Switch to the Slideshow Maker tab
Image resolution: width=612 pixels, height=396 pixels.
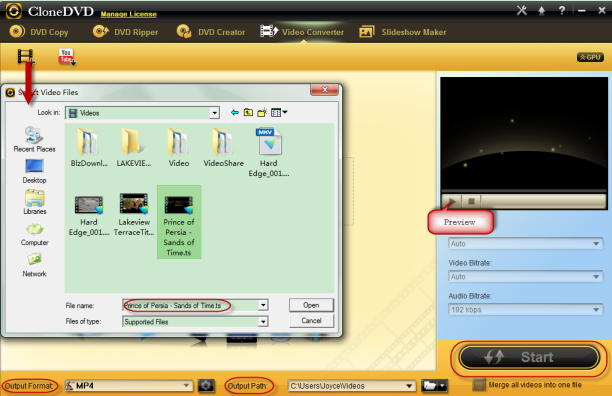point(402,32)
